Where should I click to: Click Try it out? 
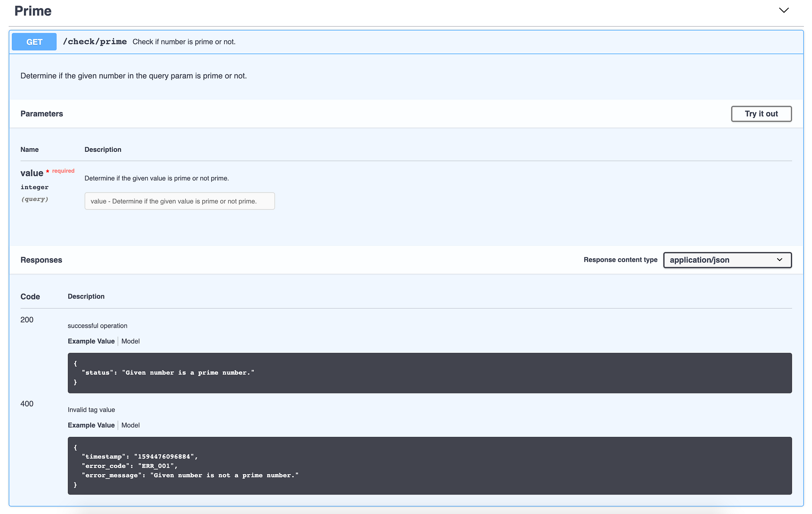pyautogui.click(x=761, y=114)
